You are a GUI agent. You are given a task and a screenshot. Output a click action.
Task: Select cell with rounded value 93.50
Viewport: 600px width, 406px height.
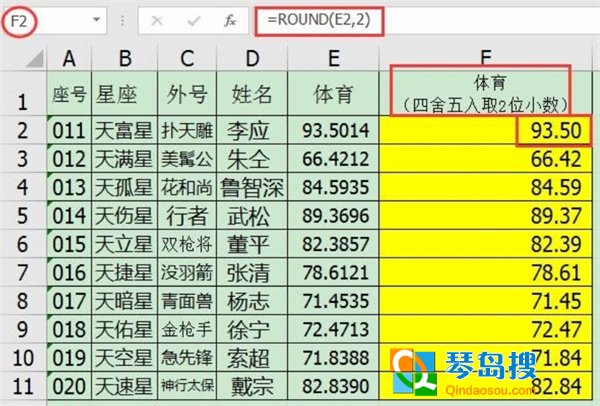[486, 130]
